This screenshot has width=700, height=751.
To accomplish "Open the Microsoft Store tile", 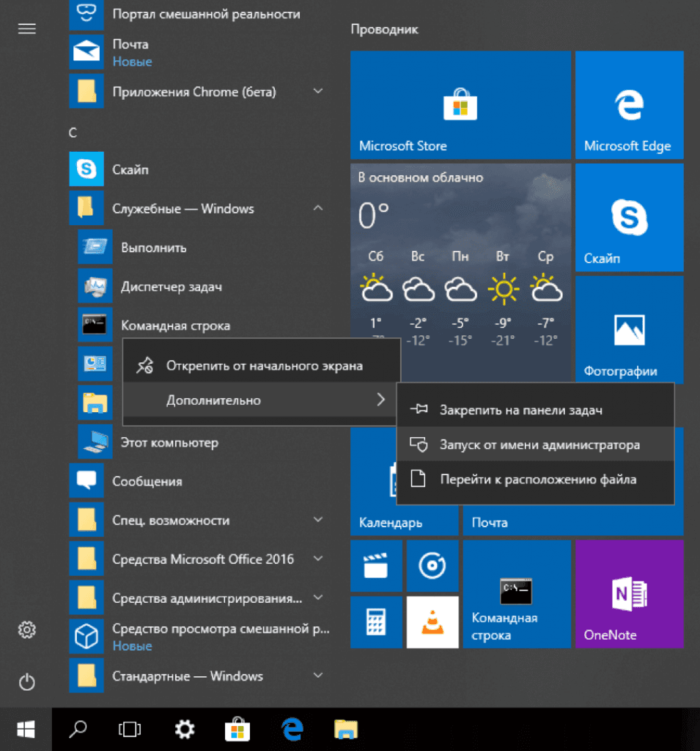I will (460, 104).
